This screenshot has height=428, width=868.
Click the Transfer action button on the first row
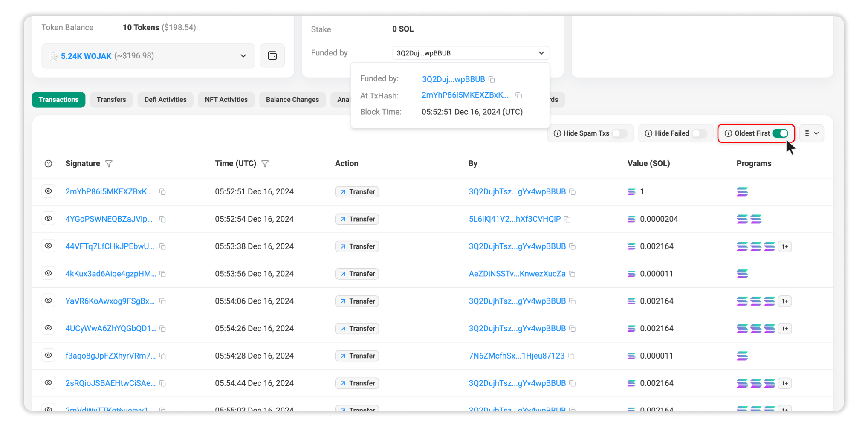(x=357, y=192)
